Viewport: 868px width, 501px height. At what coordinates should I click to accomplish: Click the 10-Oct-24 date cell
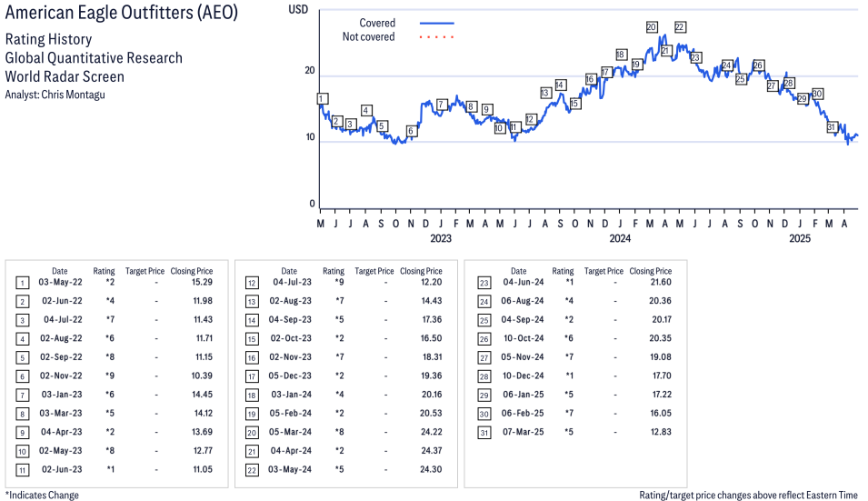524,338
